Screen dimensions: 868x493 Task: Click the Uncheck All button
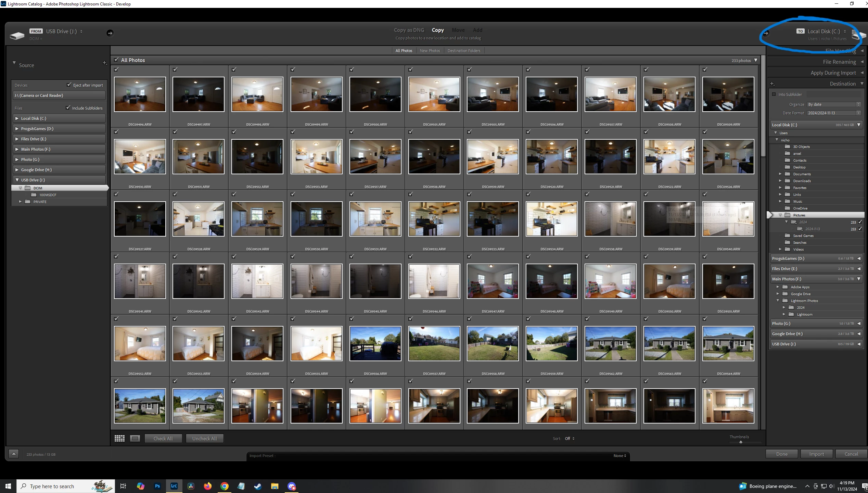tap(204, 439)
